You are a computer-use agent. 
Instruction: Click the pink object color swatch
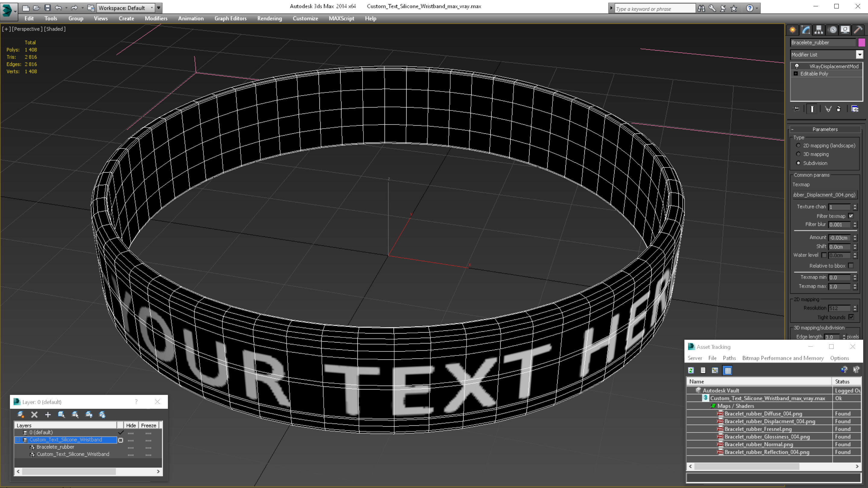point(862,42)
